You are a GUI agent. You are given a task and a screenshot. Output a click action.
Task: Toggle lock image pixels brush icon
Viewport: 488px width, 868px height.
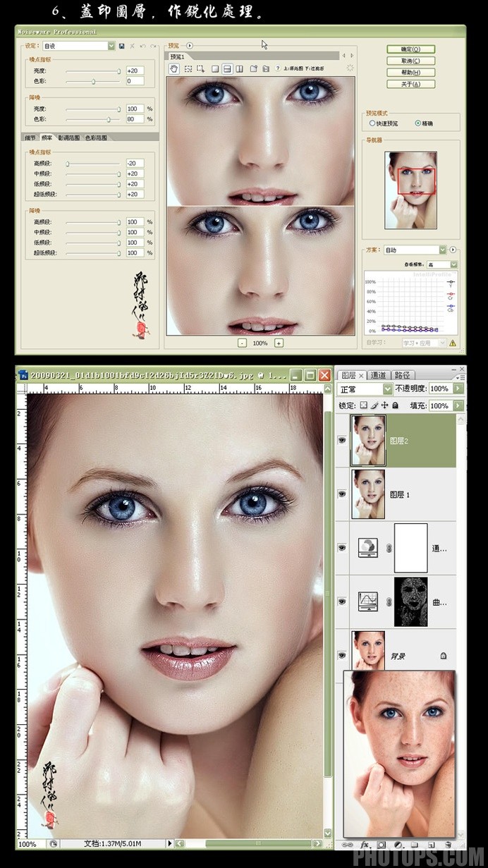click(x=374, y=405)
